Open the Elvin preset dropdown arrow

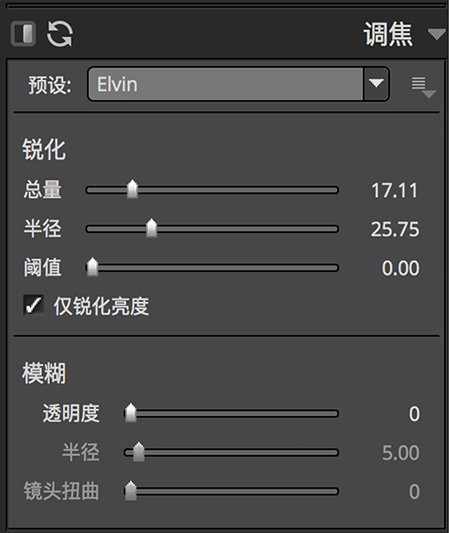pyautogui.click(x=376, y=84)
